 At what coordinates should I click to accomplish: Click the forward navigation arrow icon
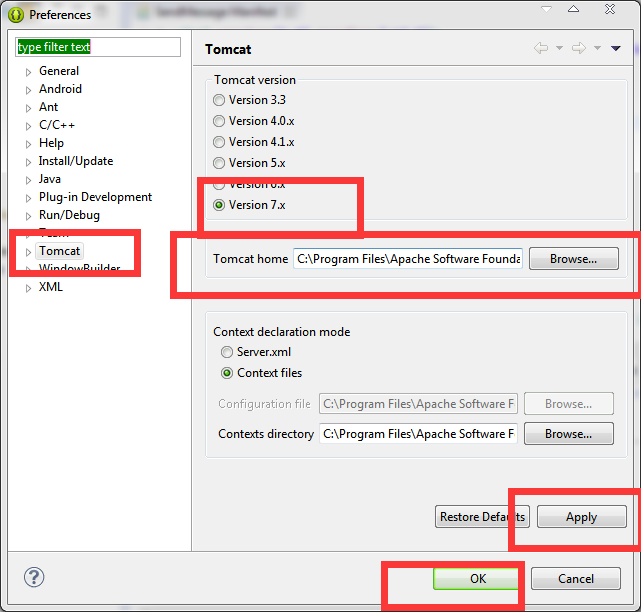tap(578, 48)
